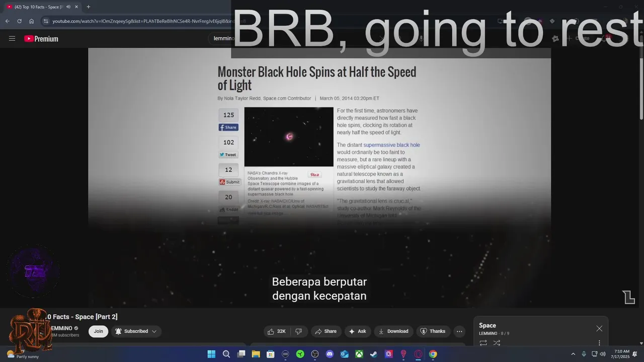
Task: Click the video player area
Action: click(319, 177)
